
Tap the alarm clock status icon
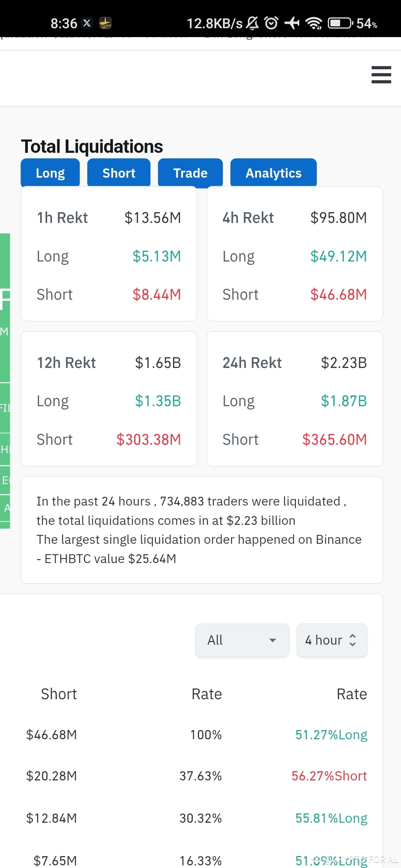[271, 23]
